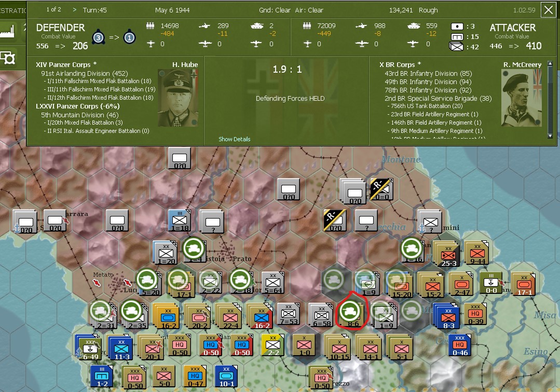Open the factory production icon in left toolbar

point(7,31)
